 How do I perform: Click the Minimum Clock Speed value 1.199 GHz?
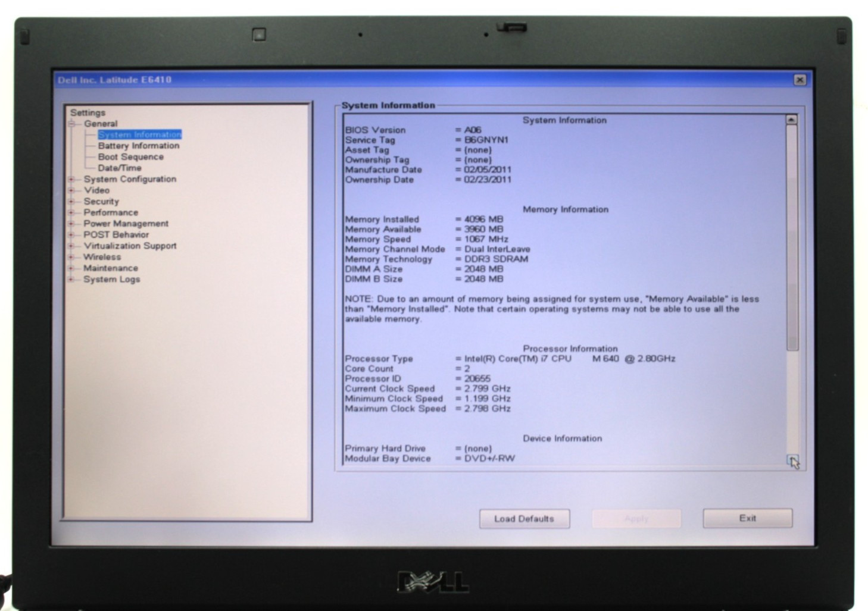[488, 399]
